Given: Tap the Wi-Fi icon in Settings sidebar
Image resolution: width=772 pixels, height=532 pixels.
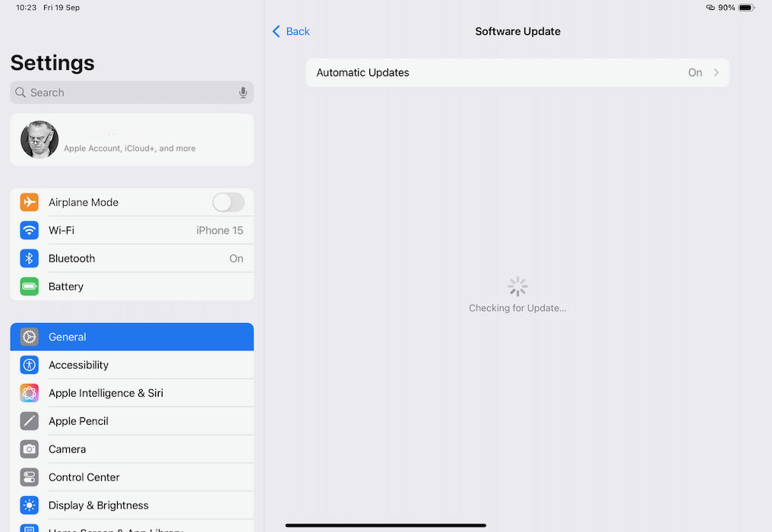Looking at the screenshot, I should pos(30,230).
